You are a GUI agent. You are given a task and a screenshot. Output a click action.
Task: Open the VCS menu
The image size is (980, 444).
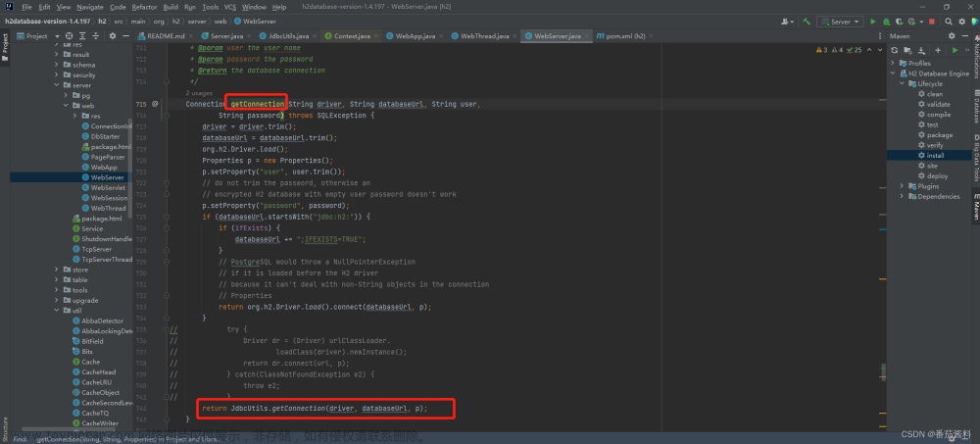(x=230, y=7)
